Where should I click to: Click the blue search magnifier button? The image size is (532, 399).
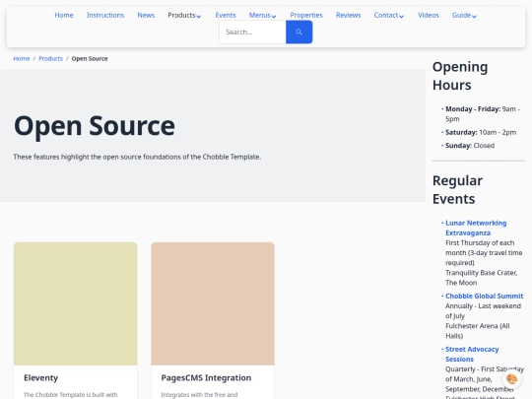pyautogui.click(x=299, y=32)
